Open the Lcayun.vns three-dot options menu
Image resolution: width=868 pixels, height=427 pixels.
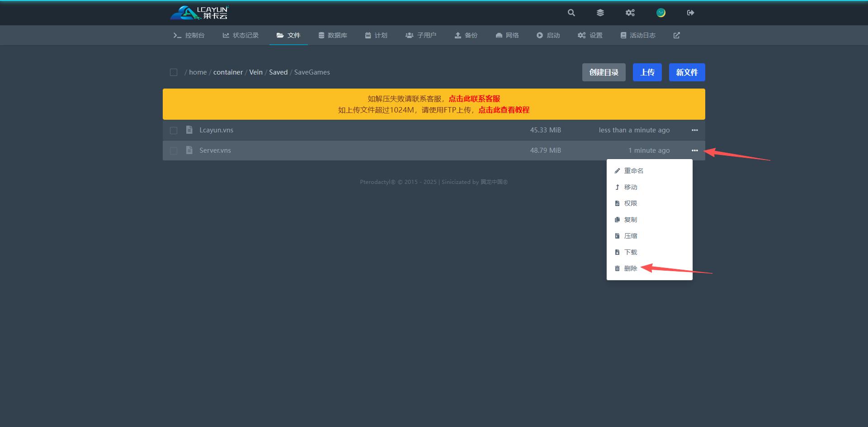[695, 130]
